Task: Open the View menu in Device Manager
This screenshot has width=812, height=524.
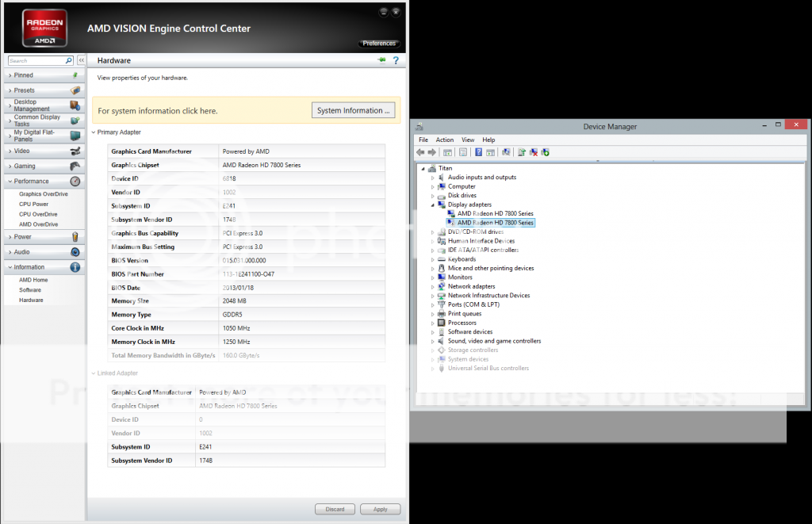Action: pyautogui.click(x=468, y=140)
